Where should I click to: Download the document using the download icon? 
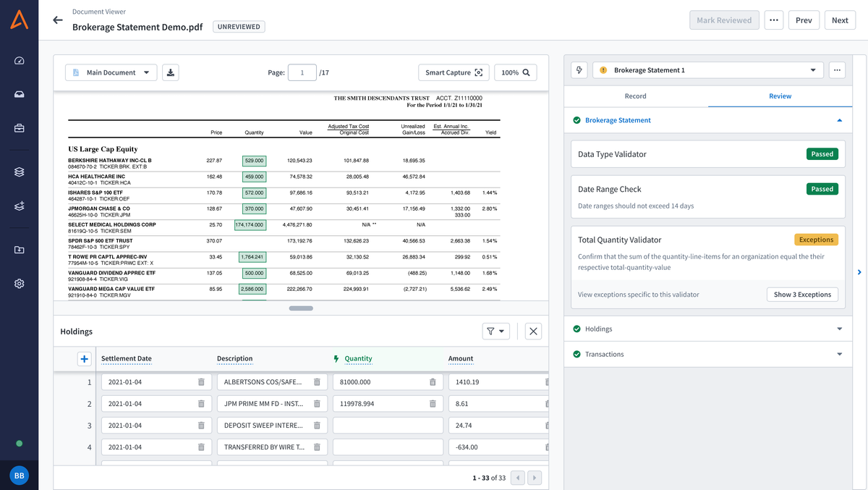click(x=170, y=72)
